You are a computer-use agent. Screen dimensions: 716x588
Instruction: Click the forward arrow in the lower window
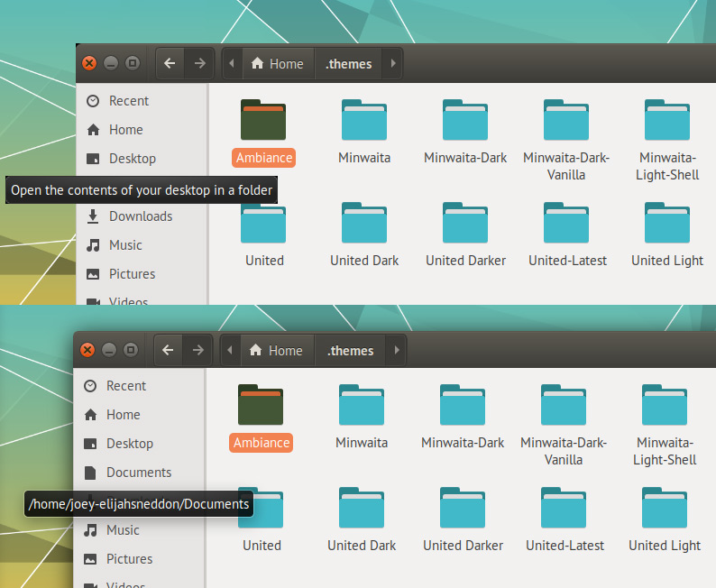[x=197, y=350]
